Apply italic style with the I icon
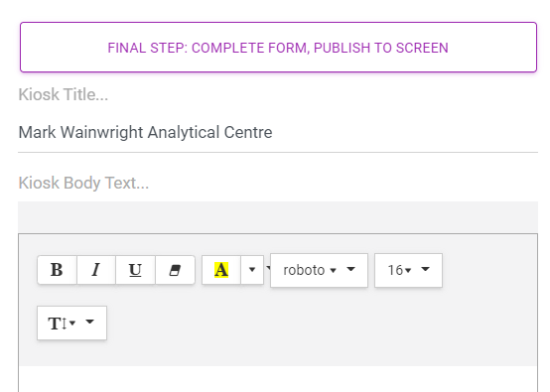Image resolution: width=550 pixels, height=392 pixels. tap(96, 270)
